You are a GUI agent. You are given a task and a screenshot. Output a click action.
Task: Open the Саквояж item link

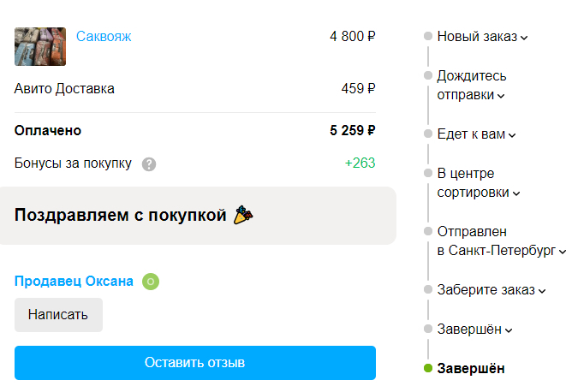(104, 36)
